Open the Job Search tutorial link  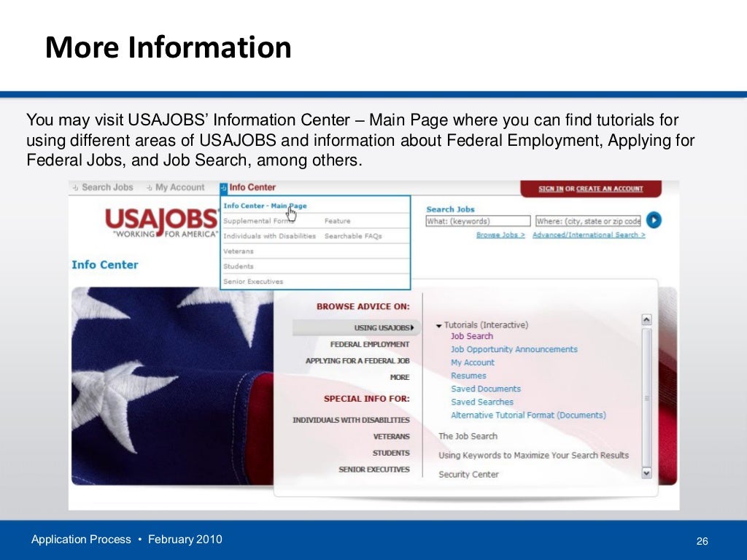472,336
